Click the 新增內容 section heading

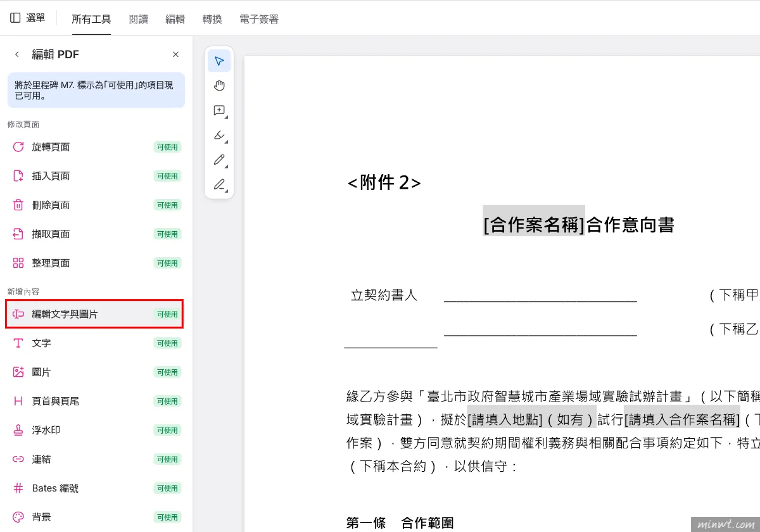pos(23,291)
